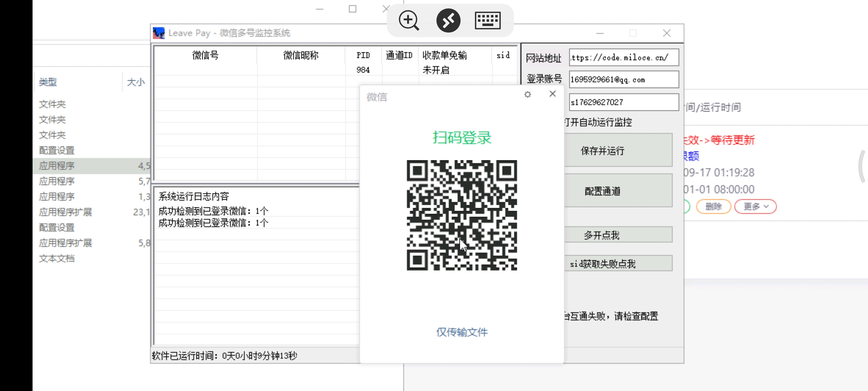Viewport: 868px width, 391px height.
Task: Click the 微信号 column header
Action: (x=205, y=55)
